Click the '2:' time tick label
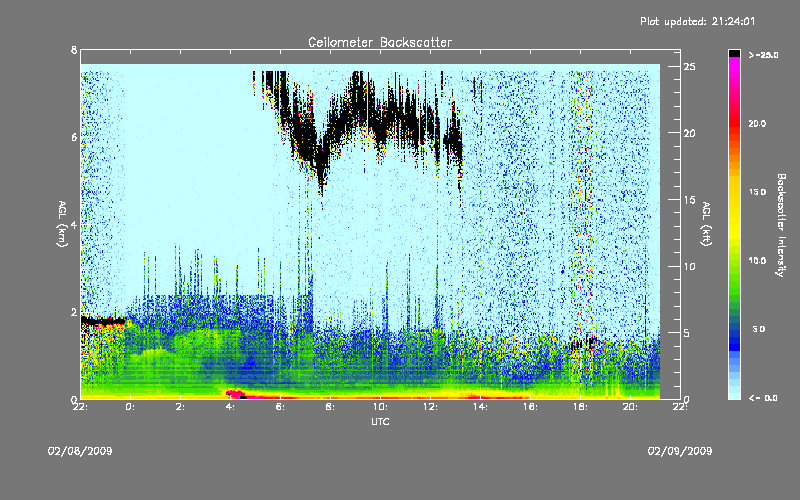Viewport: 800px width, 500px height. [181, 407]
